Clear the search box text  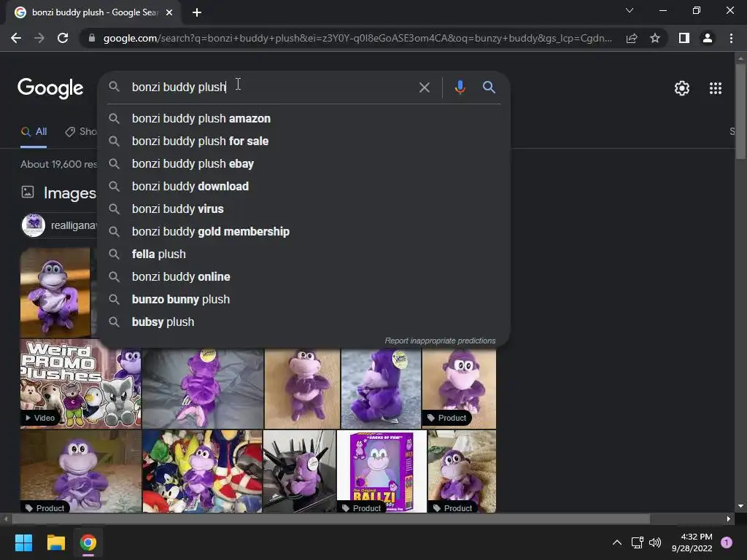424,87
